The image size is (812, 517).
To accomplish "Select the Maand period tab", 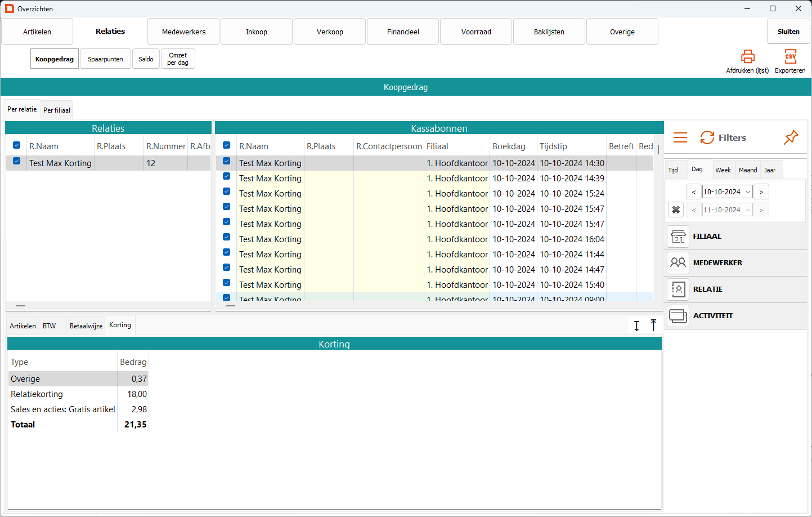I will pyautogui.click(x=748, y=170).
